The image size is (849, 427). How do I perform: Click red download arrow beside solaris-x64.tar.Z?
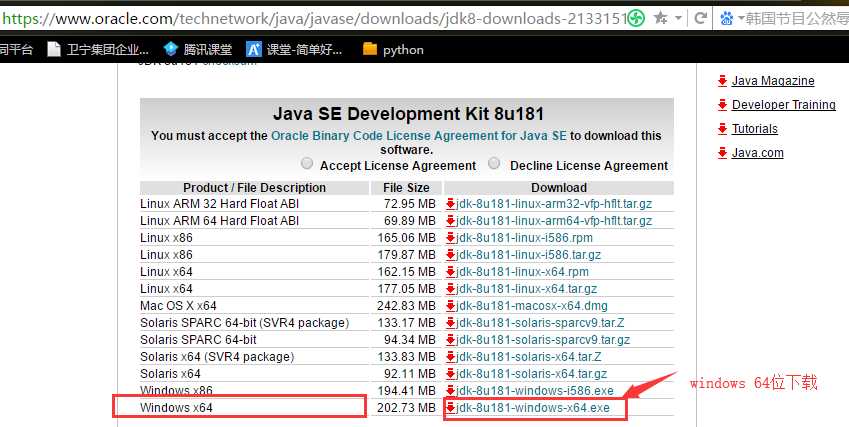tap(450, 357)
